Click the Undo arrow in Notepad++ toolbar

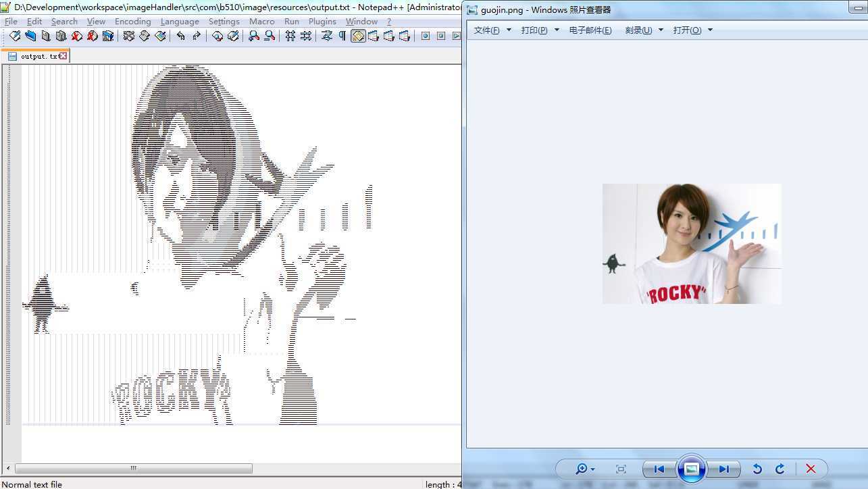[180, 36]
